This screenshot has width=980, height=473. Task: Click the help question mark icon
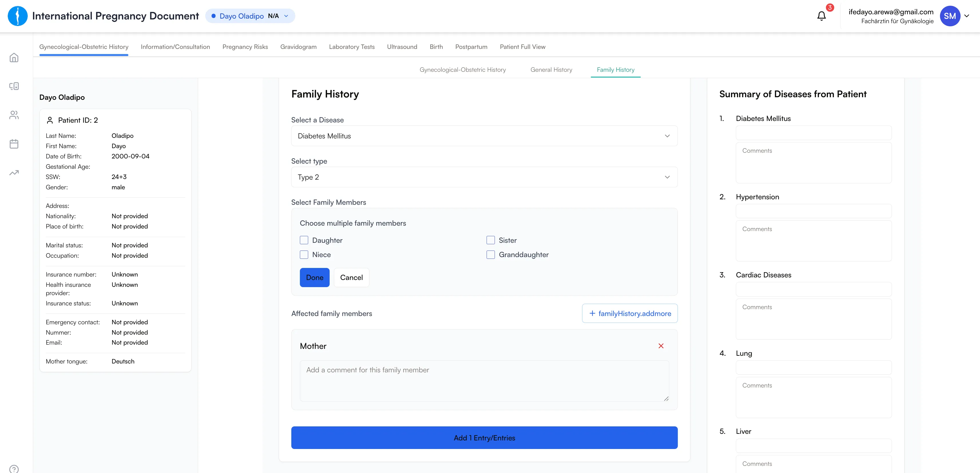(x=14, y=469)
